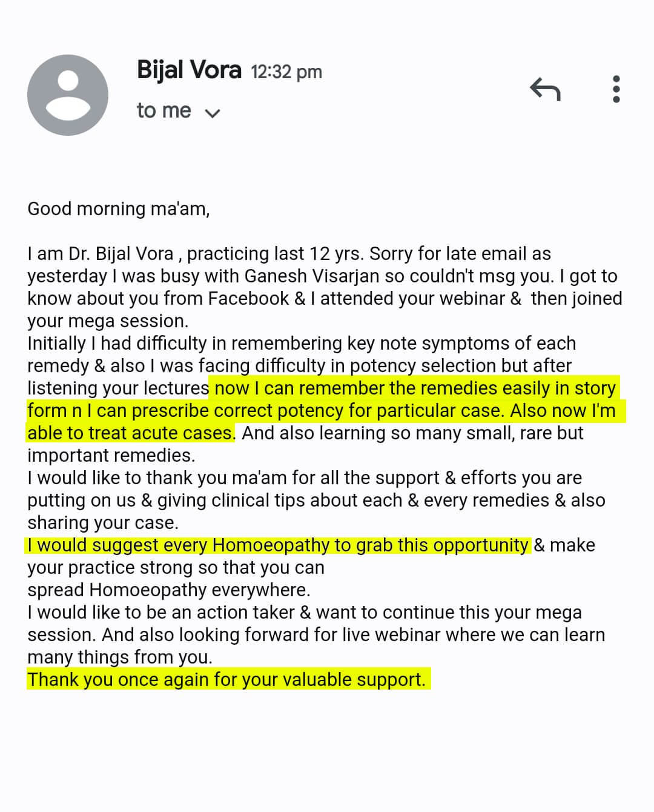Image resolution: width=654 pixels, height=812 pixels.
Task: Tap the "to me" recipient label
Action: [x=163, y=110]
